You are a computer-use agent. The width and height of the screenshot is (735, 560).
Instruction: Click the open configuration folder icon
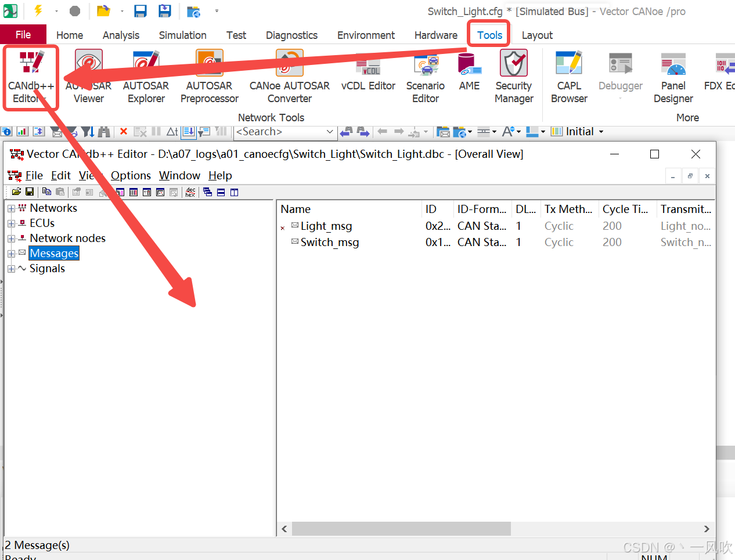pos(103,10)
